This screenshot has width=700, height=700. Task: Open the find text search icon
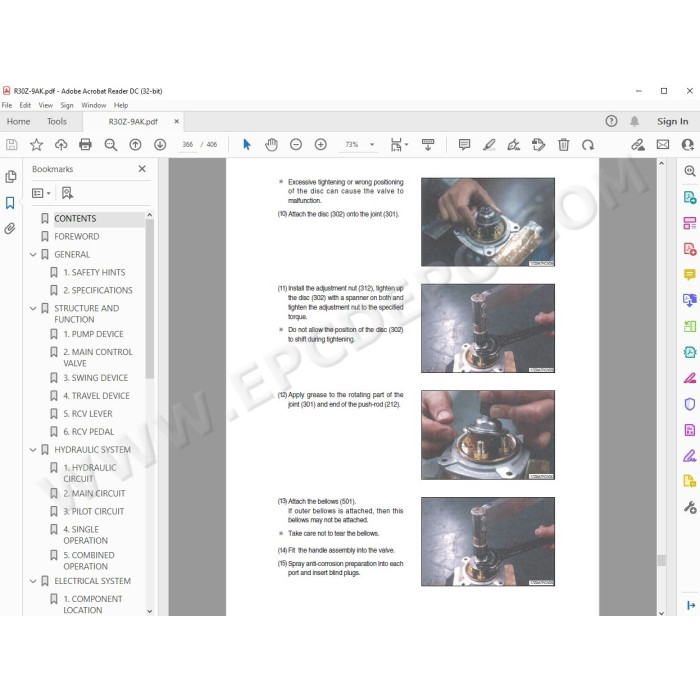(x=110, y=145)
